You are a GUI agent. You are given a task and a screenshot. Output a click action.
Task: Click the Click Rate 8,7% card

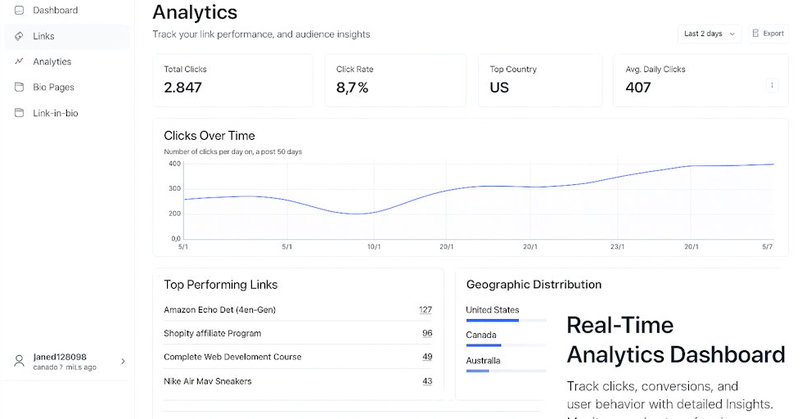point(395,80)
